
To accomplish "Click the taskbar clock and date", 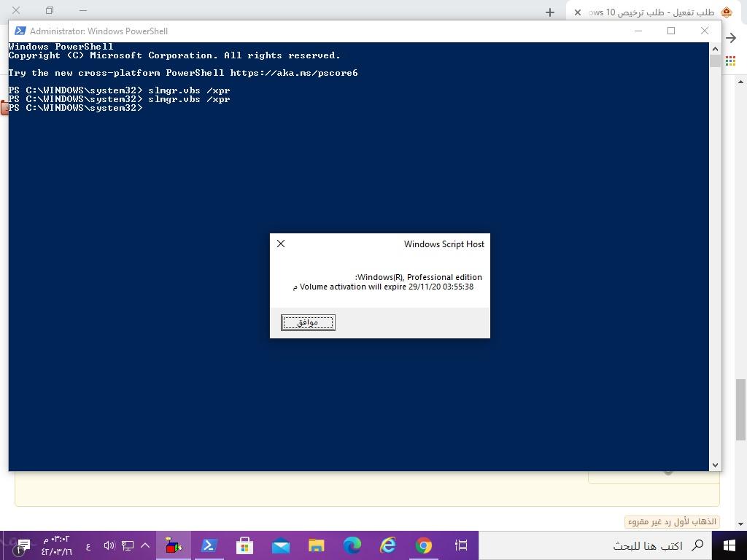I will (x=56, y=545).
